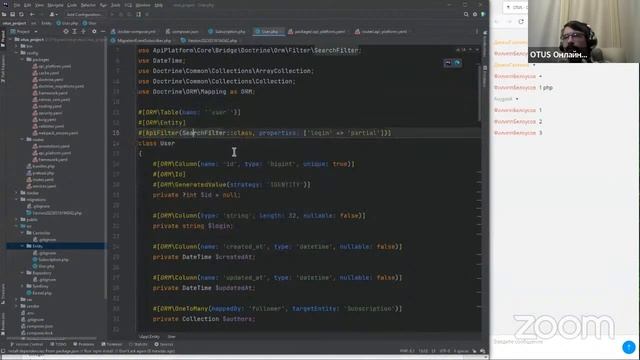Open the Services tool window

(163, 344)
